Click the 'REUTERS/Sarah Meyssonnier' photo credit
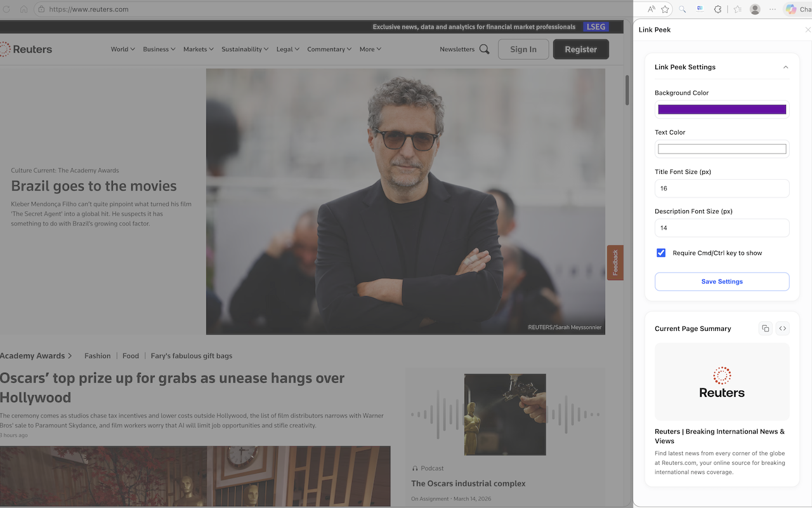The image size is (812, 508). pos(565,328)
